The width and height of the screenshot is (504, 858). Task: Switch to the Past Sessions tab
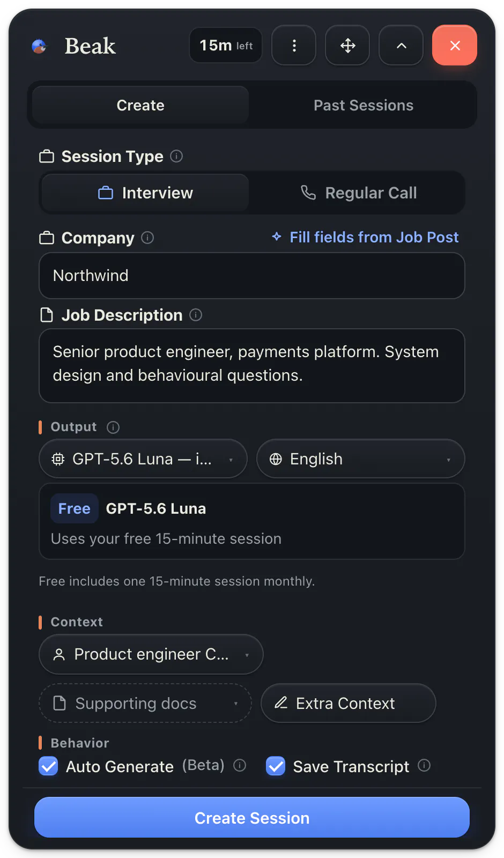364,105
